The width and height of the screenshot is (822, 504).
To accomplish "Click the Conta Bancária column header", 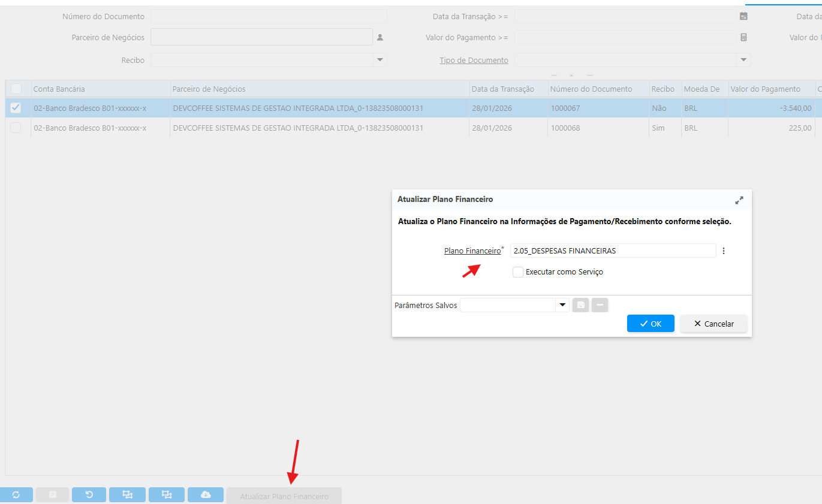I will [59, 89].
